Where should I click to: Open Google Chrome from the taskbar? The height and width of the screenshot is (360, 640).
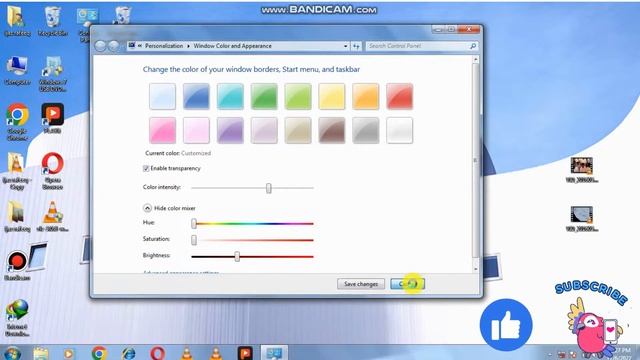[99, 353]
